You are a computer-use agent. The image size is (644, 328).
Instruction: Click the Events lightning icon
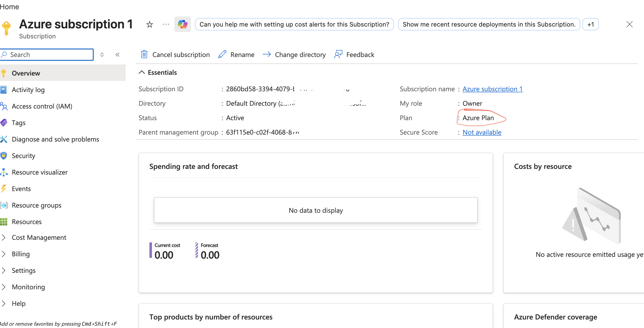(4, 189)
